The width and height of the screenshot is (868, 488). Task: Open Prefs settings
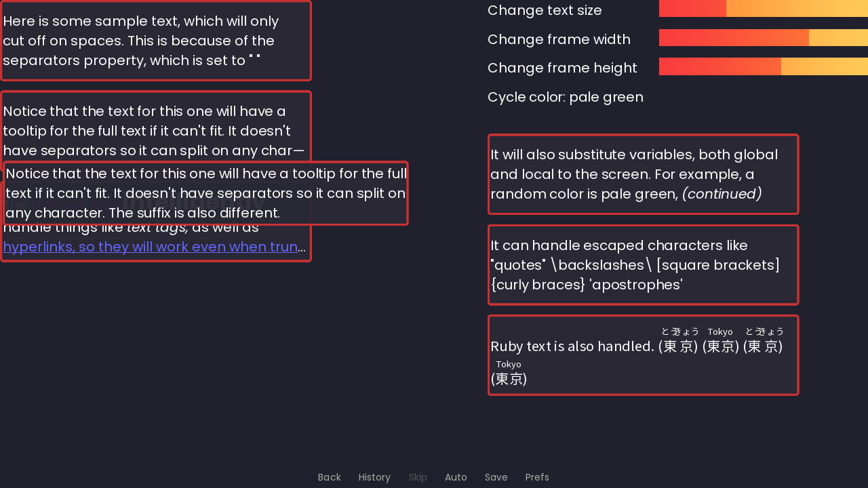pyautogui.click(x=537, y=477)
